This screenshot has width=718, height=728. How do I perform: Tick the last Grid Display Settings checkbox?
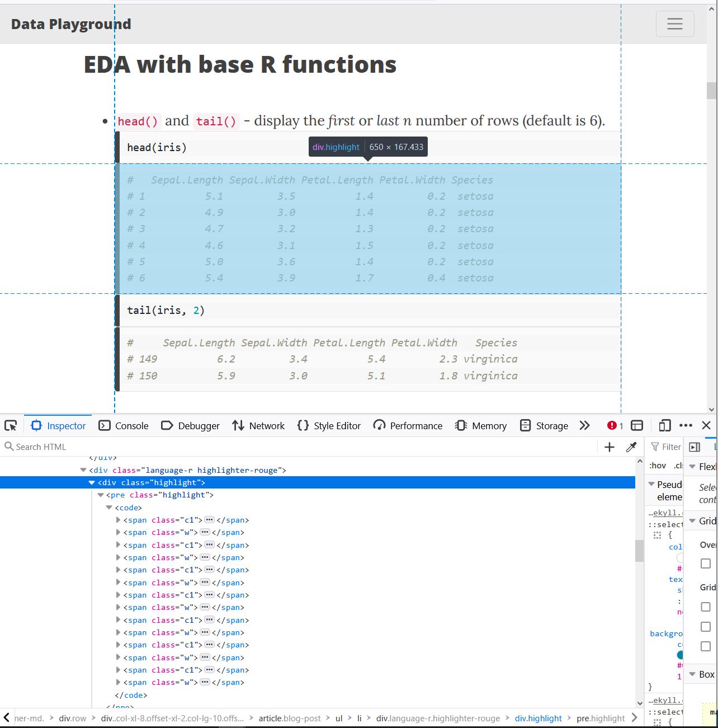[706, 646]
